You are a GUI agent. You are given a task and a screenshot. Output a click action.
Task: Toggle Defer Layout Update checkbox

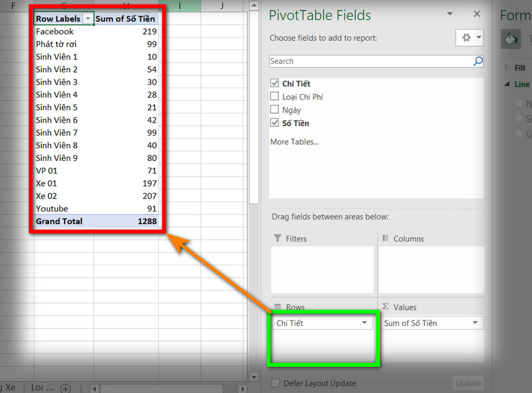click(275, 383)
